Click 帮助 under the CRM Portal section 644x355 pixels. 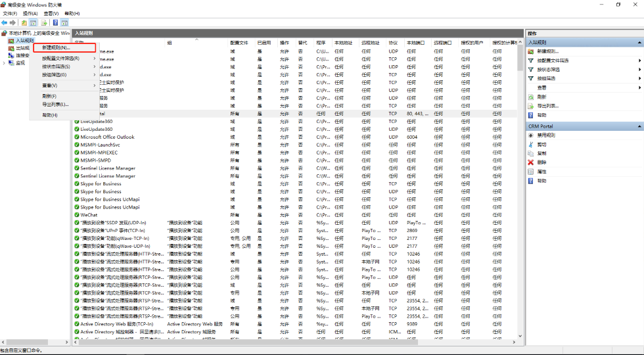pyautogui.click(x=541, y=181)
